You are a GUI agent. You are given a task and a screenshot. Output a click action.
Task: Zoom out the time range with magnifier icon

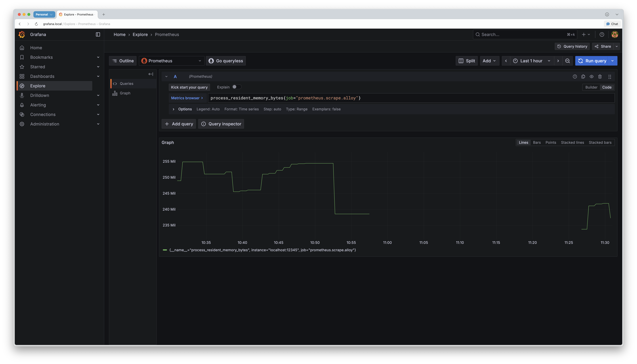click(568, 61)
